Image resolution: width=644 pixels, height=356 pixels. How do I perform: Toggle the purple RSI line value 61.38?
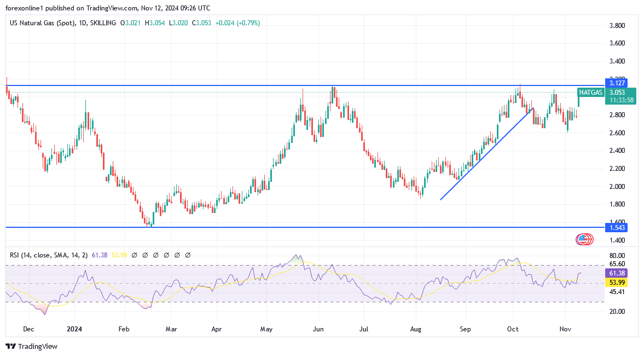click(100, 255)
